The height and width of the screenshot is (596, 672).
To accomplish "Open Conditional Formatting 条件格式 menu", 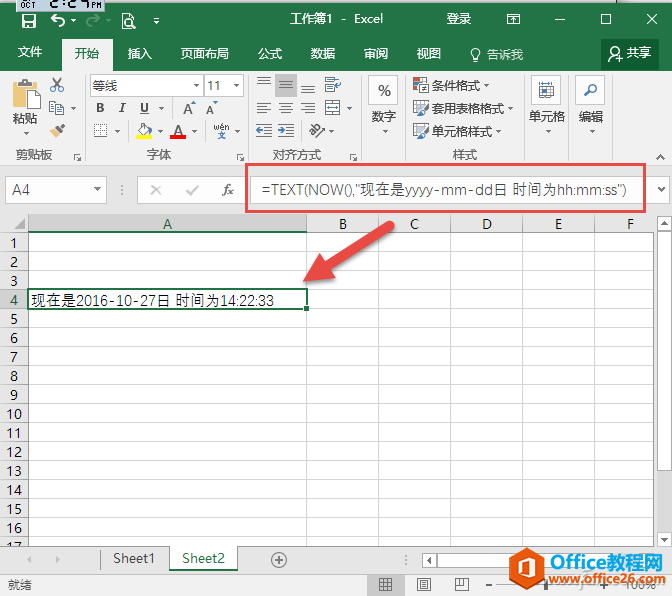I will [451, 85].
